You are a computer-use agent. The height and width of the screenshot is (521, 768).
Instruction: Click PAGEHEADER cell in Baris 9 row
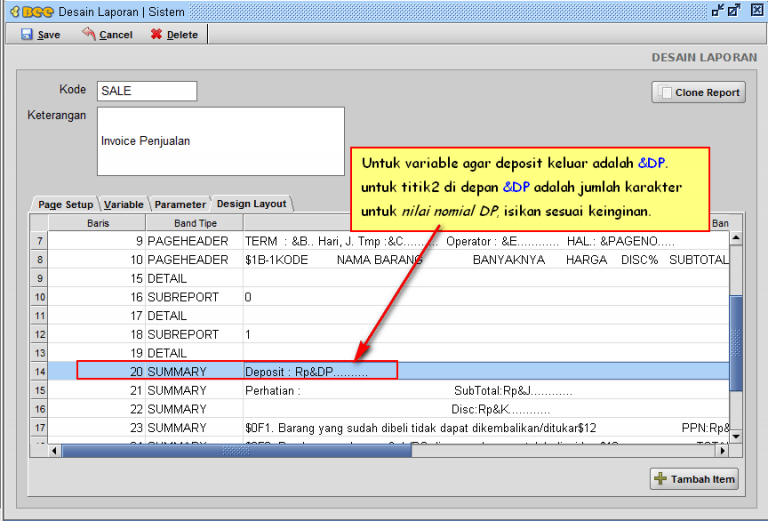pyautogui.click(x=194, y=241)
